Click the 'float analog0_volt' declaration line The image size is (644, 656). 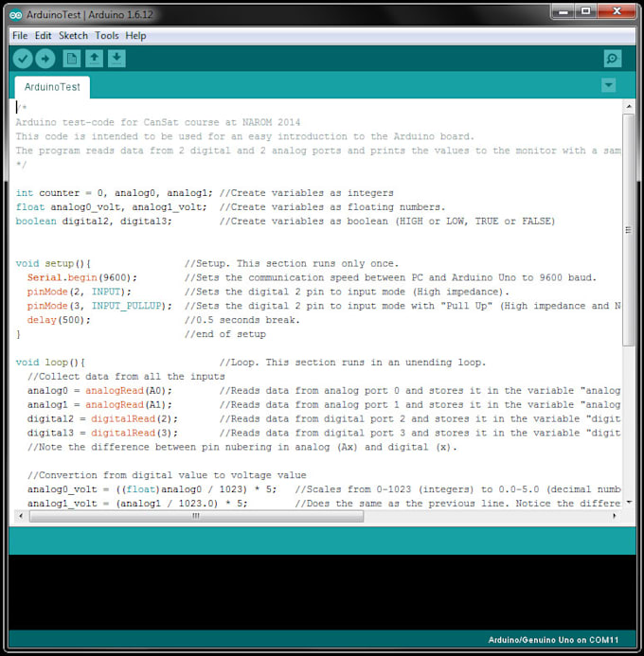(230, 207)
